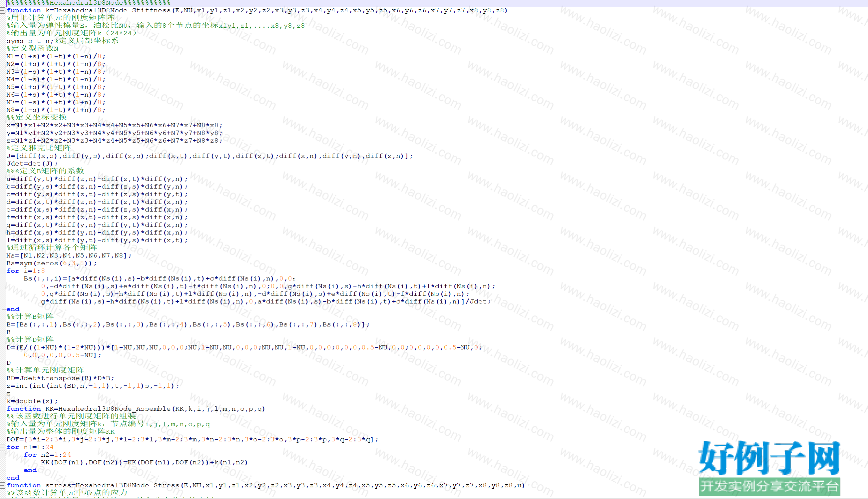
Task: Click the comment '%%定义坐标变换'
Action: [37, 118]
